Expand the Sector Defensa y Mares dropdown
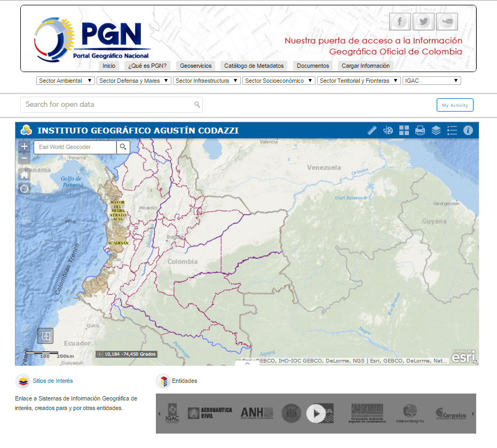497x448 pixels. [x=133, y=80]
